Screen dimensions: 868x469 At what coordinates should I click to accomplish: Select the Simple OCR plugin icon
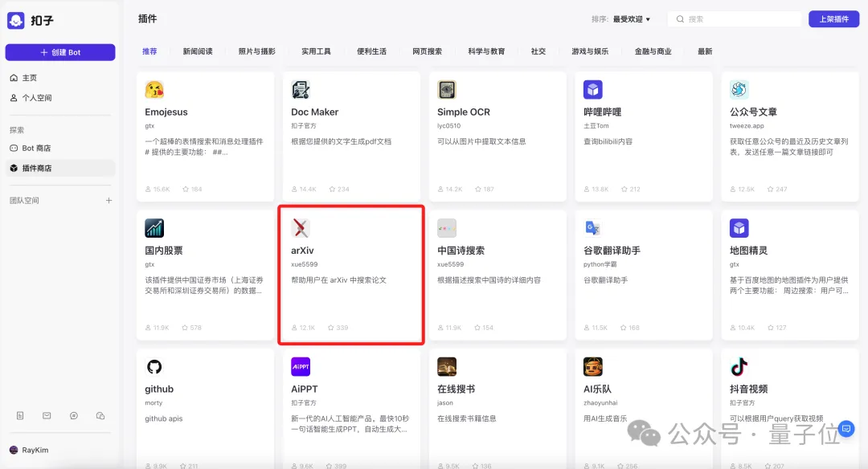[x=447, y=90]
